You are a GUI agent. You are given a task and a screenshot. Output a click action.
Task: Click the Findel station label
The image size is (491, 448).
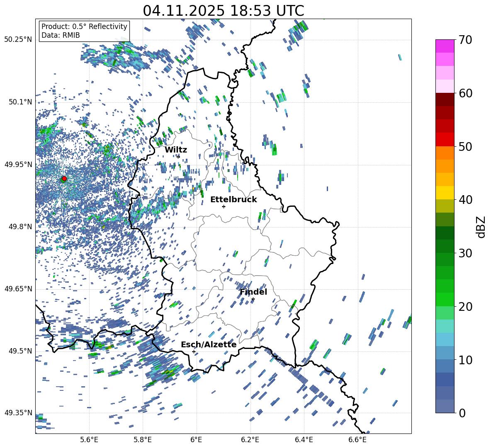pyautogui.click(x=253, y=292)
